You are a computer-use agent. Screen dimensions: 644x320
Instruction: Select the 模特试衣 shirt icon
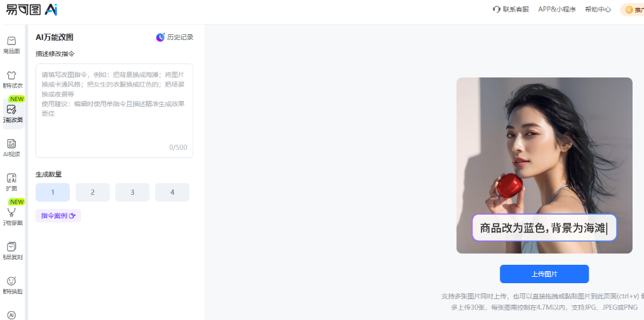pos(11,75)
